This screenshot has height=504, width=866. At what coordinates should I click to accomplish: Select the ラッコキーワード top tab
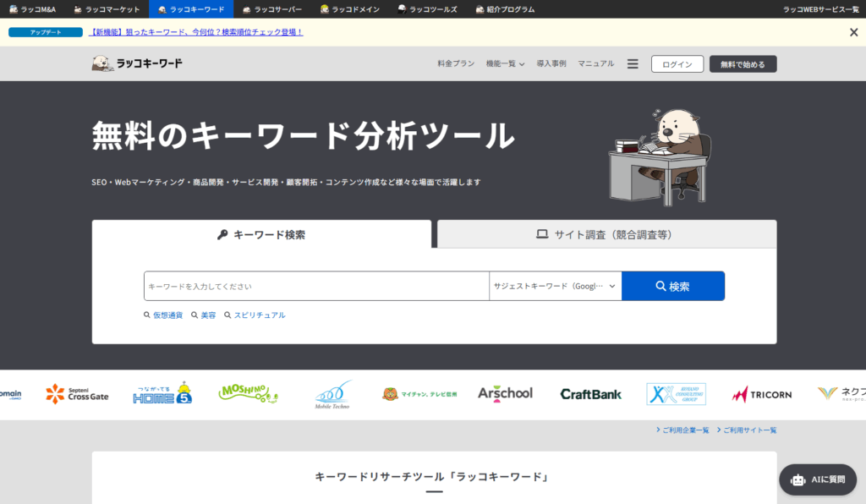pos(191,9)
